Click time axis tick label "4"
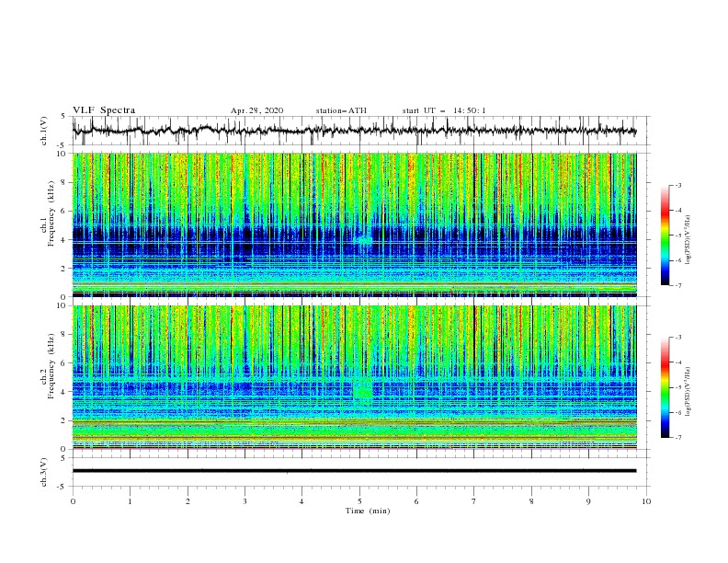728x563 pixels. tap(301, 501)
